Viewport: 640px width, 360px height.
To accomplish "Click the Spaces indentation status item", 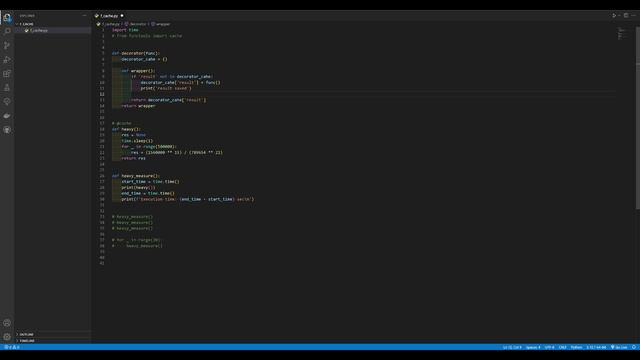I will (533, 347).
